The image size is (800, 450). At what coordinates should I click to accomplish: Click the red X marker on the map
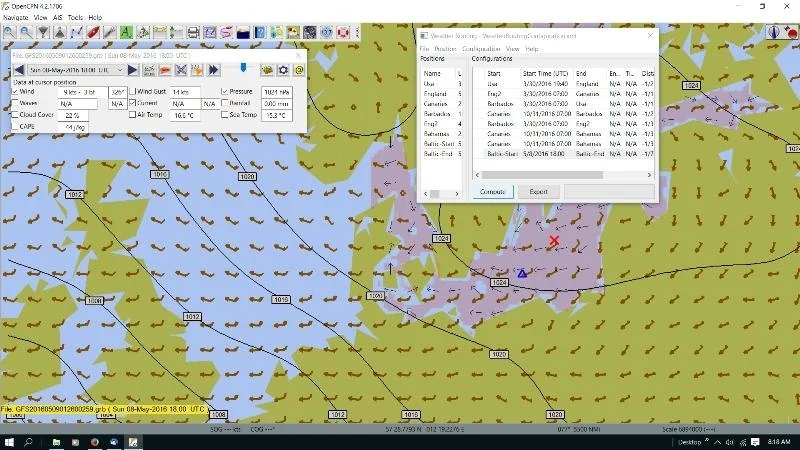coord(554,240)
